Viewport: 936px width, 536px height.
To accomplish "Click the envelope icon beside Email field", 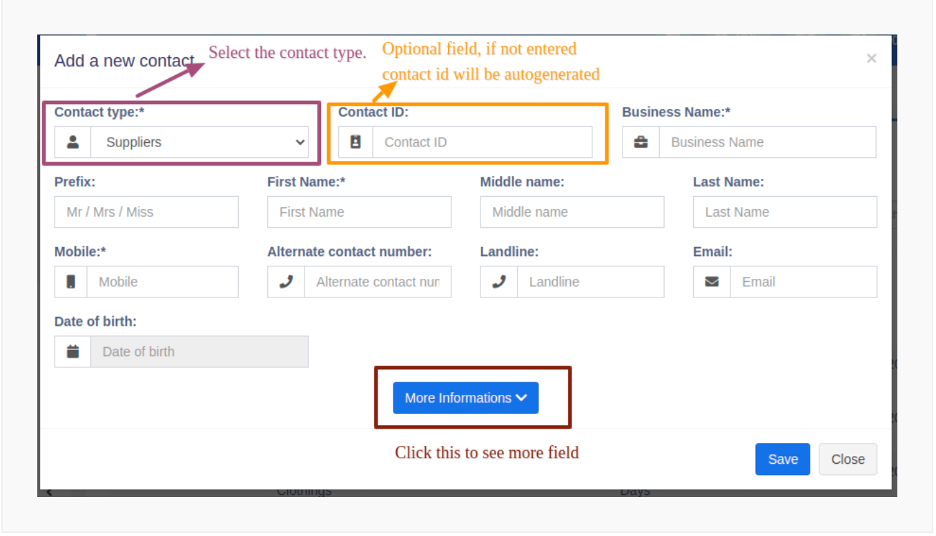I will point(712,282).
